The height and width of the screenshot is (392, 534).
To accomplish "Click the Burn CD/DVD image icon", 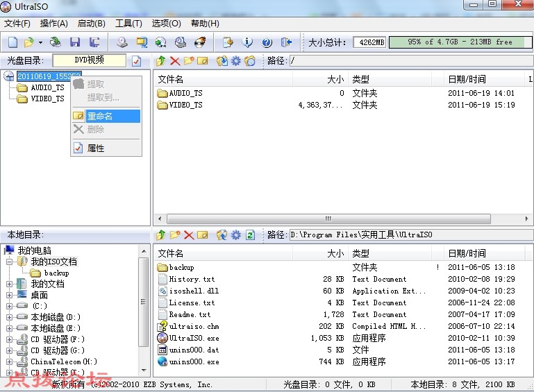I will [200, 42].
